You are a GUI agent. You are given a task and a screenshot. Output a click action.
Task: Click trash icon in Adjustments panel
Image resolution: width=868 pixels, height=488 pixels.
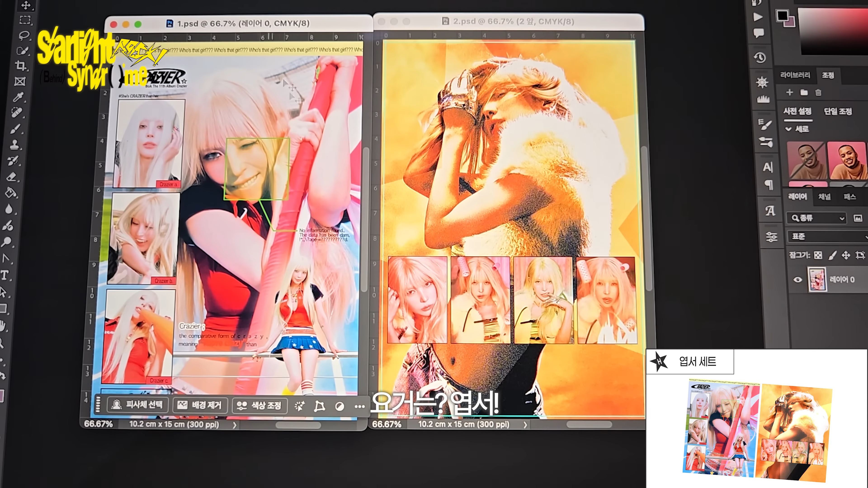pyautogui.click(x=818, y=93)
